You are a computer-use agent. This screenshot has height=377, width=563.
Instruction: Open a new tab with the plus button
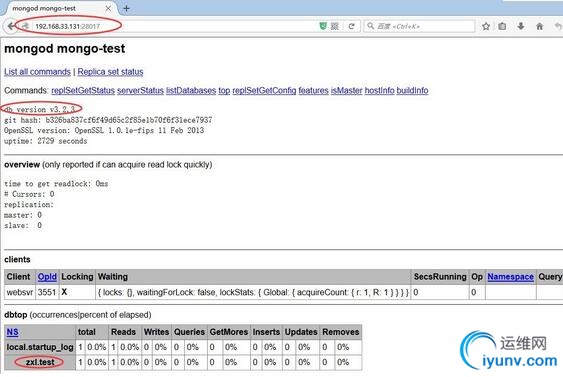point(126,8)
